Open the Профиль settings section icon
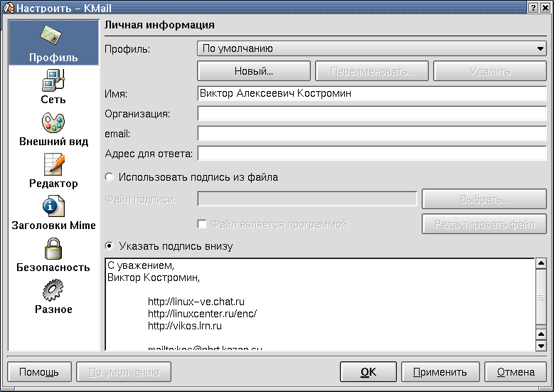This screenshot has width=554, height=392. pos(53,37)
